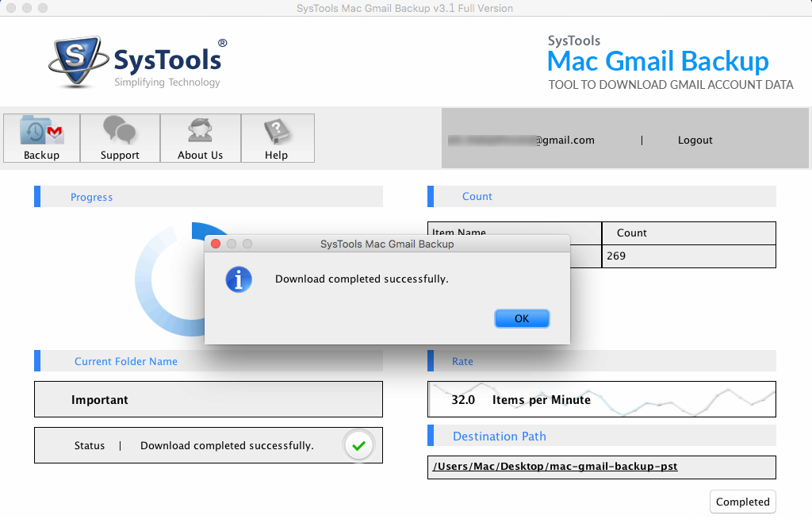Click OK in the download completed dialog
Screen dimensions: 812x523
click(522, 318)
